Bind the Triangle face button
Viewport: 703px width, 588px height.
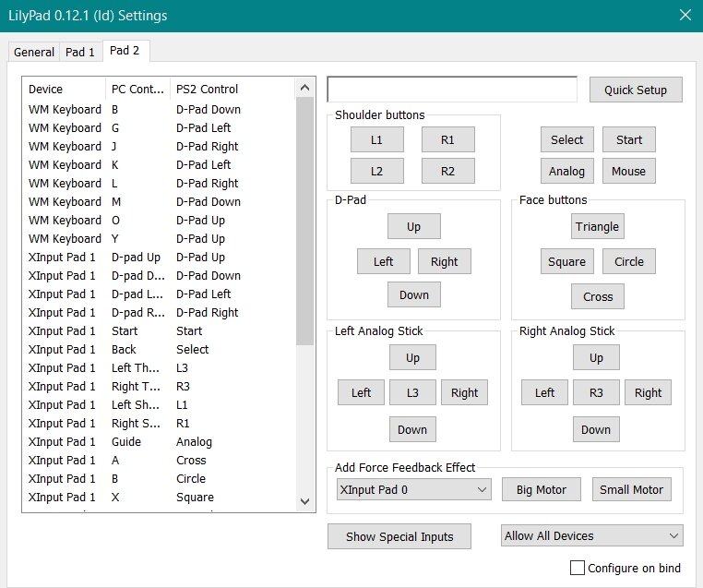click(x=598, y=226)
